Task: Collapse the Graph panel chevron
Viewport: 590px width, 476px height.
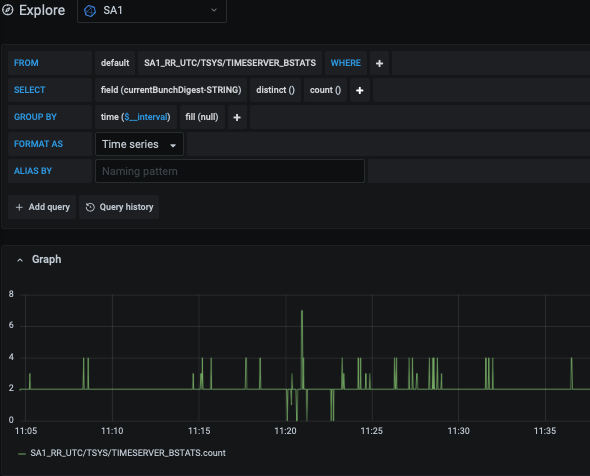Action: tap(20, 260)
